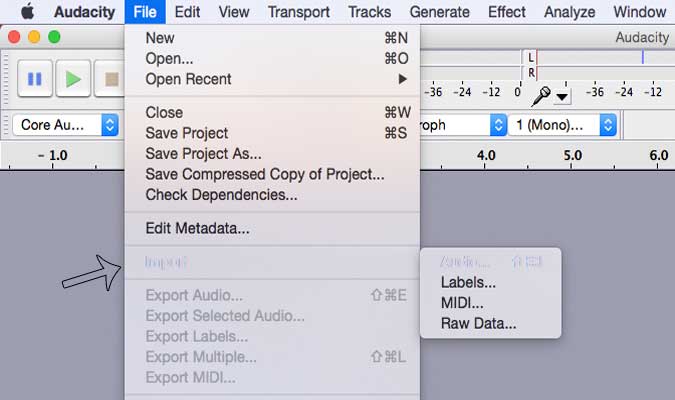Open the 1 (Mono) channels dropdown
Screen dimensions: 675x400
[563, 125]
